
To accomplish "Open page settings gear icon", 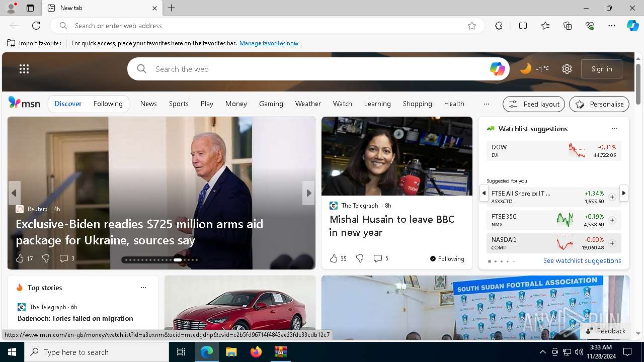I will 567,69.
